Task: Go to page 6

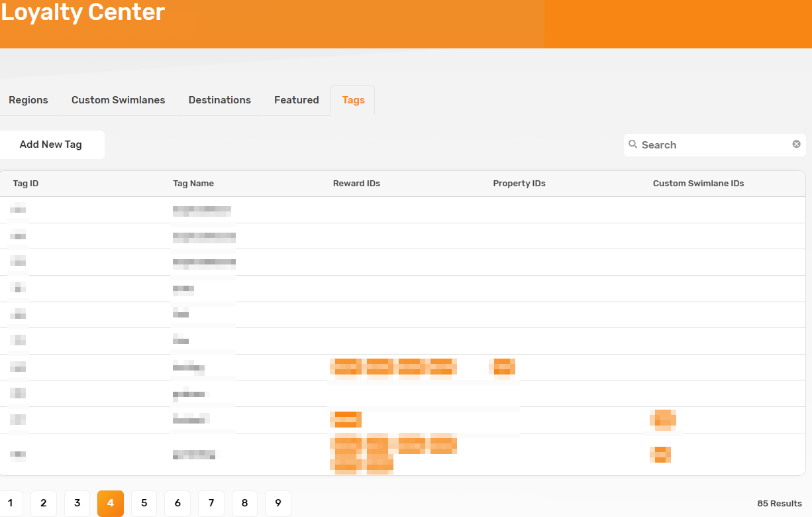Action: (x=178, y=503)
